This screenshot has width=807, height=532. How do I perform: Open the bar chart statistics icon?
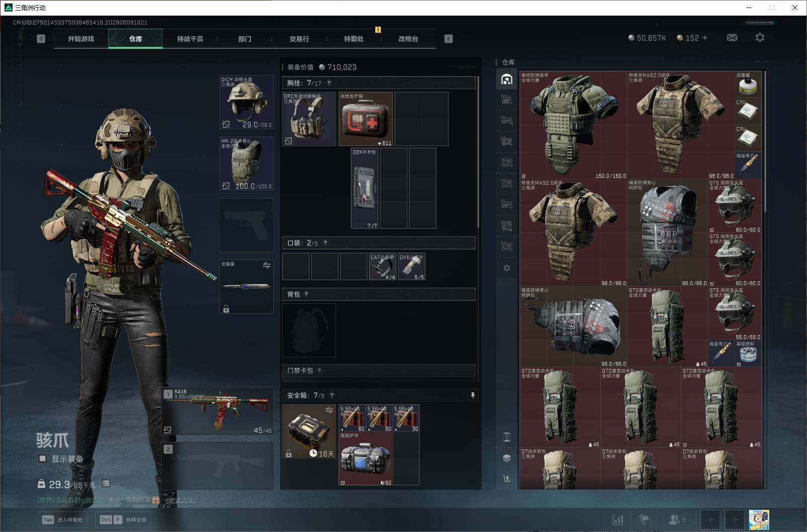point(618,519)
